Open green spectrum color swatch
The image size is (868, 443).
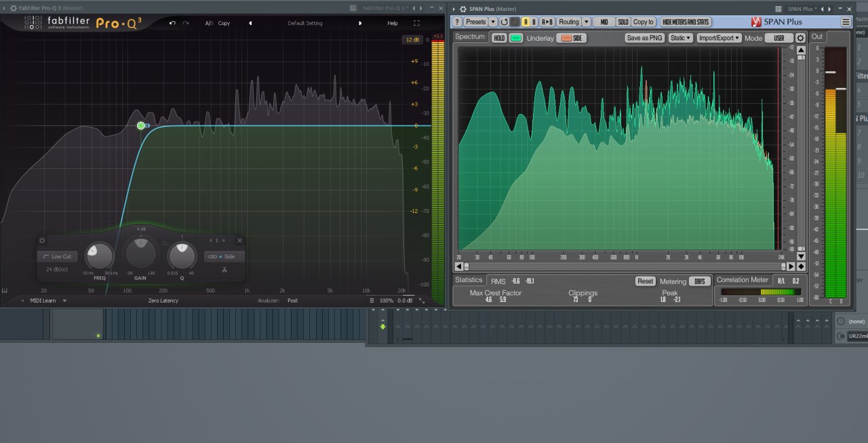(517, 38)
